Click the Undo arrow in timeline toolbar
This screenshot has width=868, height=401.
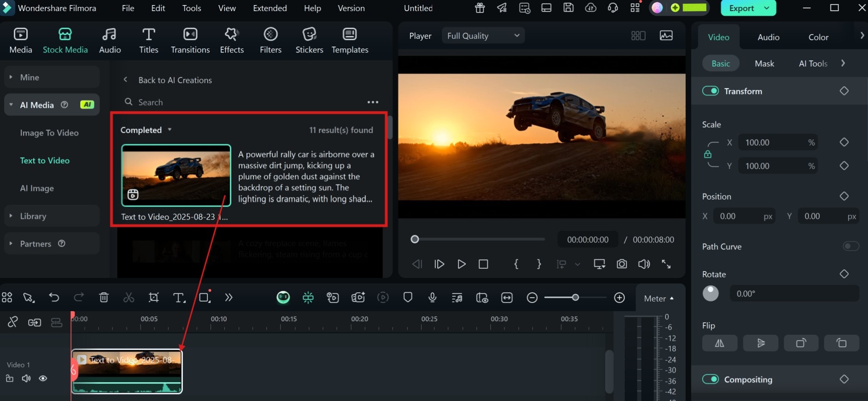[54, 298]
